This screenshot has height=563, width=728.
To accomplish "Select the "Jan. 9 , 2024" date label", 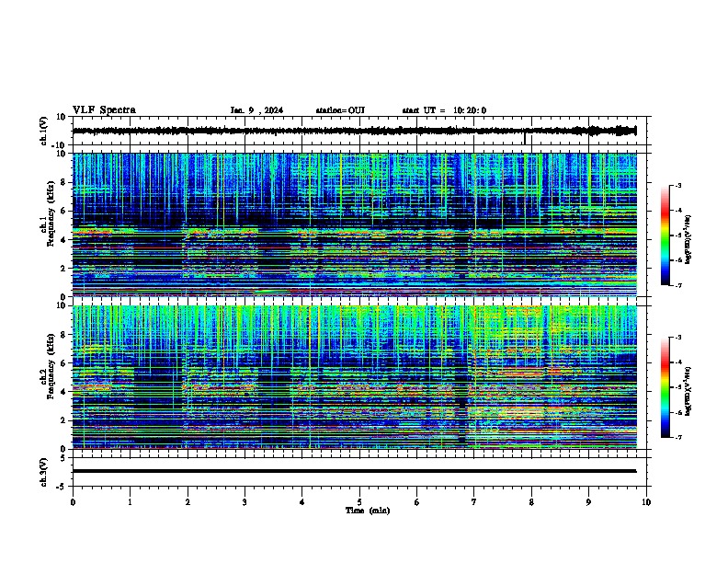I will 256,110.
